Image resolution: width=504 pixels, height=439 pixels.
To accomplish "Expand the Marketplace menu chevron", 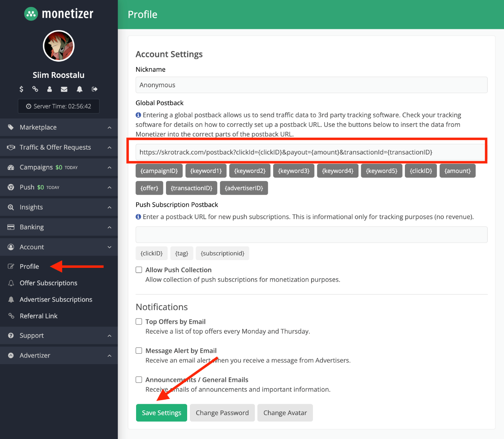I will coord(110,128).
